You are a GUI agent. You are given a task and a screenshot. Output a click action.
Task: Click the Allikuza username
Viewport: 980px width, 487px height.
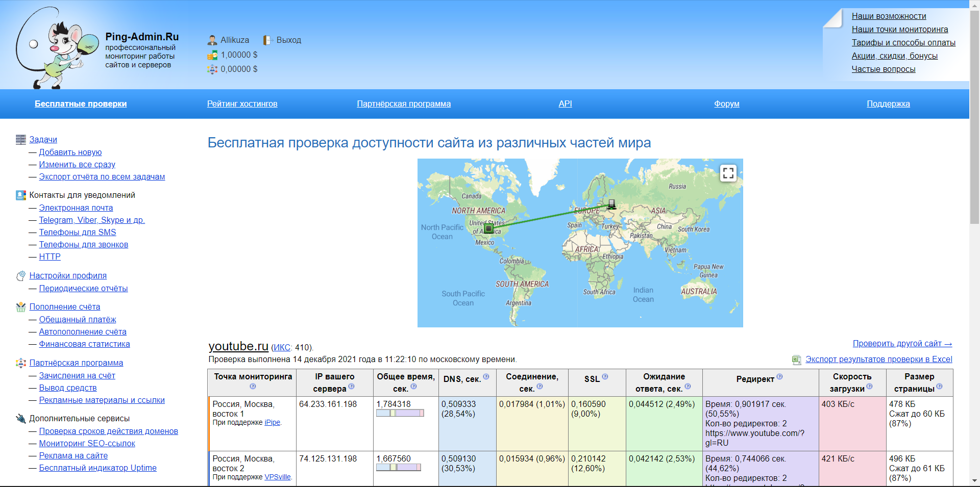235,40
